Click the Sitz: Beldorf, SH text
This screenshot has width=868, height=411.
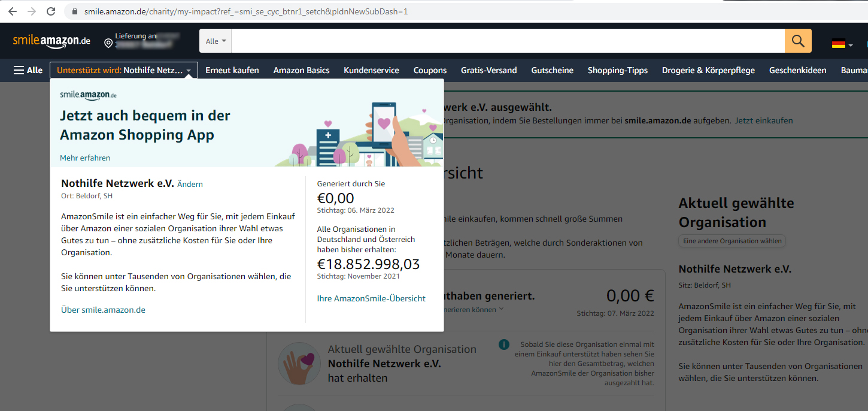click(x=705, y=285)
